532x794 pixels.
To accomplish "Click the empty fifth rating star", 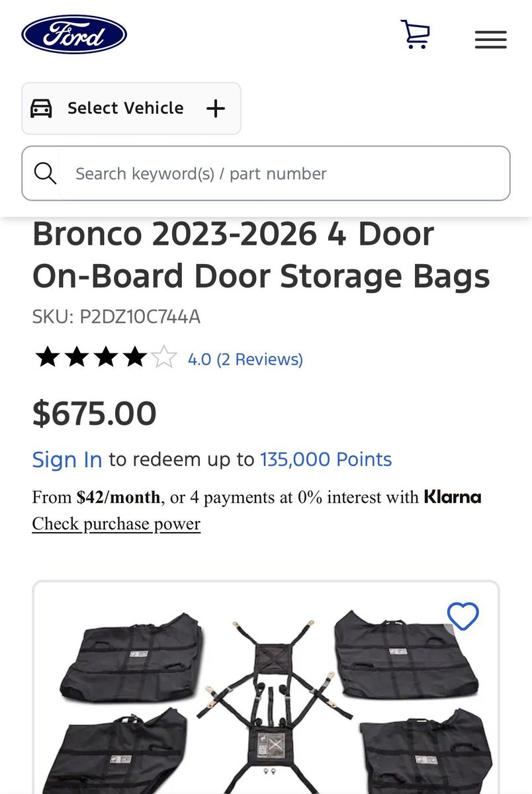I will click(x=164, y=359).
